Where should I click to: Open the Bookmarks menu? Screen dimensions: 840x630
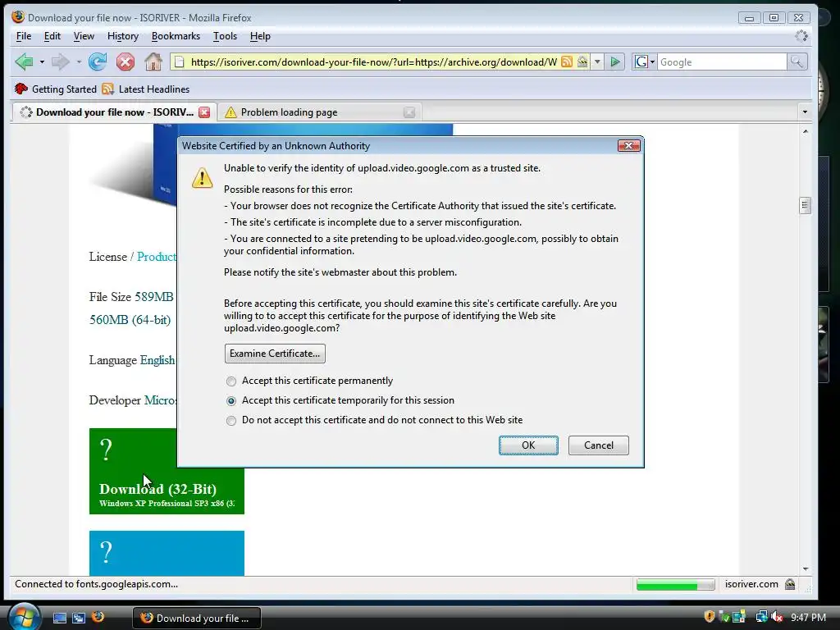176,36
